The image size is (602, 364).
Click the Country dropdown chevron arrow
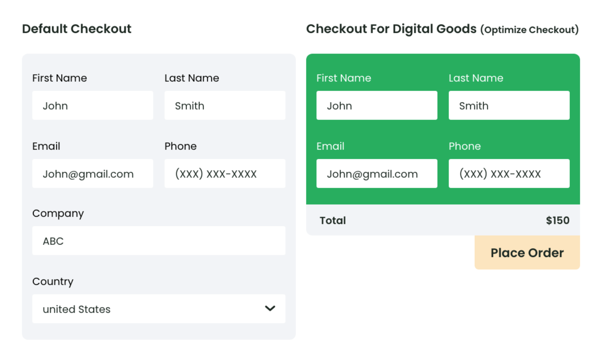click(x=270, y=308)
